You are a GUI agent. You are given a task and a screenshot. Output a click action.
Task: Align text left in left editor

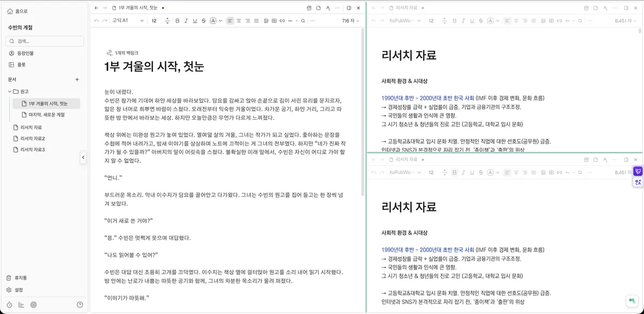click(x=230, y=21)
